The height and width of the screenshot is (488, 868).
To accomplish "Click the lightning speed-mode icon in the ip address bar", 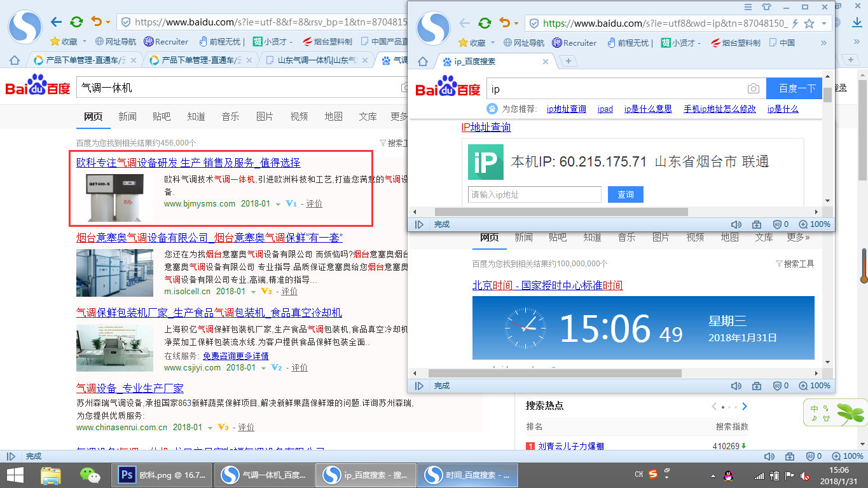I will pyautogui.click(x=795, y=24).
